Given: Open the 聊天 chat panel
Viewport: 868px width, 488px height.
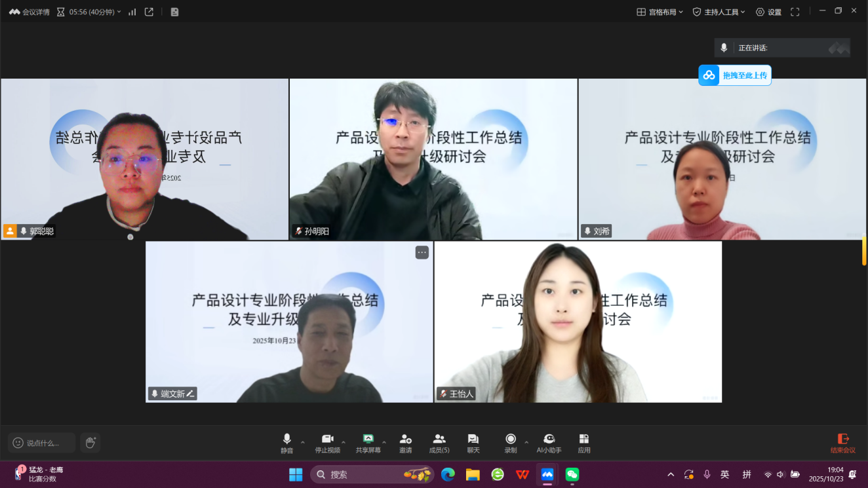Looking at the screenshot, I should coord(473,443).
